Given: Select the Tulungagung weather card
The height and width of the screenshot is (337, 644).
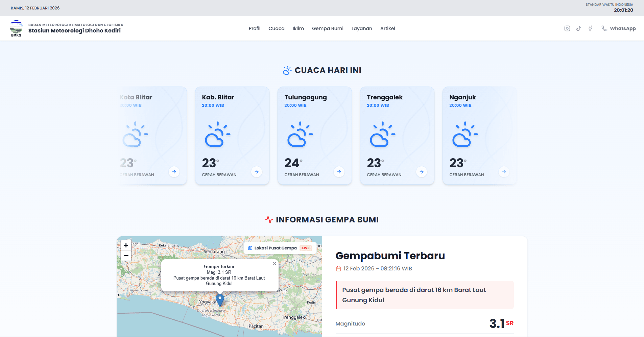Looking at the screenshot, I should 315,136.
